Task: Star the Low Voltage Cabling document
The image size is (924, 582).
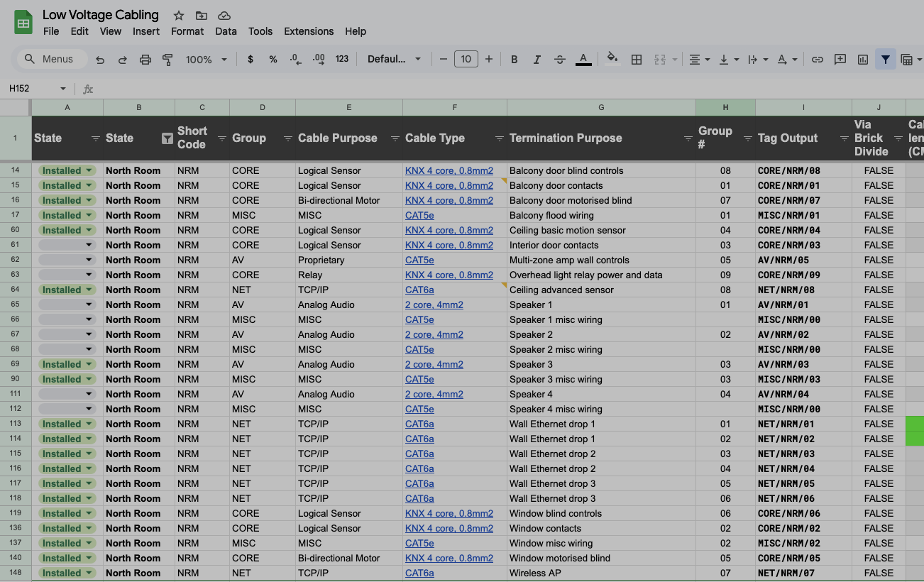Action: tap(179, 16)
